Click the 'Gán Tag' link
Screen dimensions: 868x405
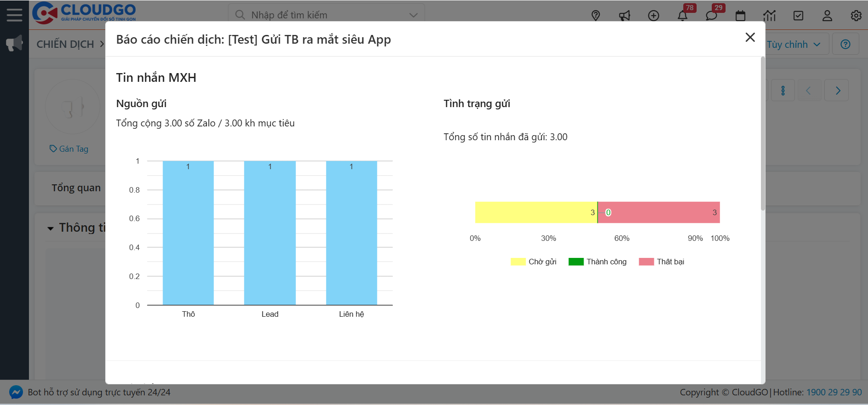(x=69, y=149)
